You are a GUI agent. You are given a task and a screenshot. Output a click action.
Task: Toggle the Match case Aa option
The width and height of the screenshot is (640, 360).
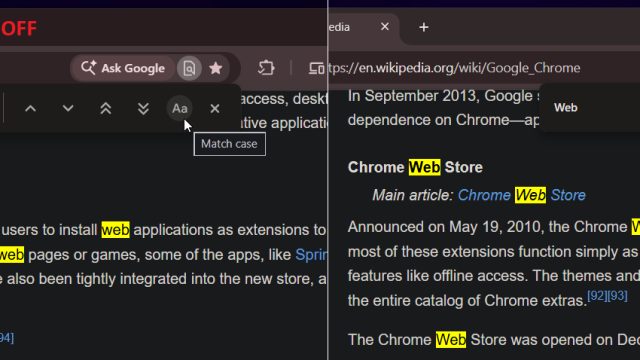[180, 109]
